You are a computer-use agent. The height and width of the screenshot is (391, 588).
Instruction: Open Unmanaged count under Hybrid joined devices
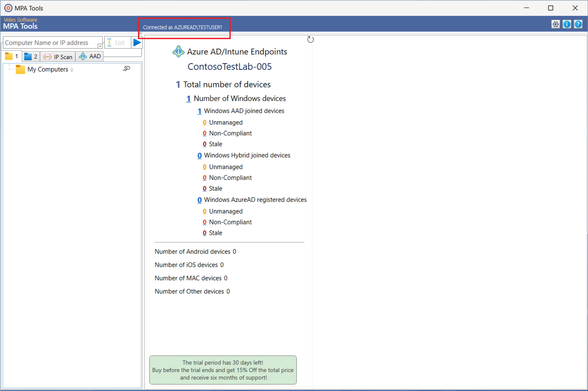pos(204,167)
